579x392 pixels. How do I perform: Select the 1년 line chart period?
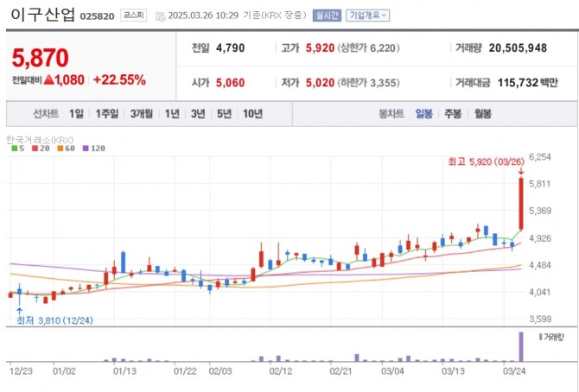click(x=172, y=114)
